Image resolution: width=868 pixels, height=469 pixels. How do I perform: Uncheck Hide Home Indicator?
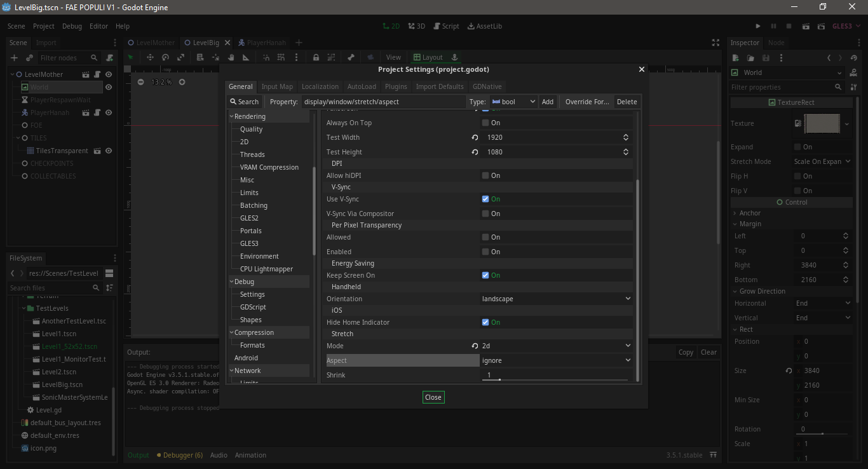pyautogui.click(x=485, y=322)
